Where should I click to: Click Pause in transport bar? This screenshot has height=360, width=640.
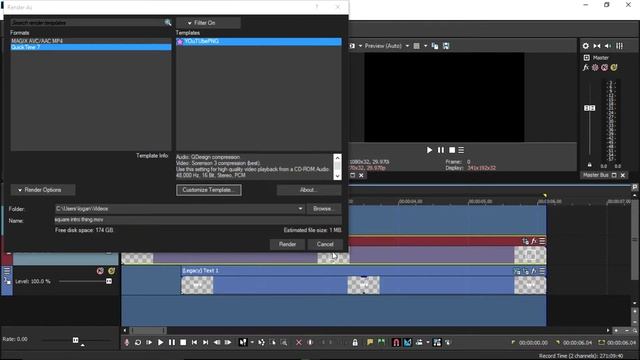(172, 342)
